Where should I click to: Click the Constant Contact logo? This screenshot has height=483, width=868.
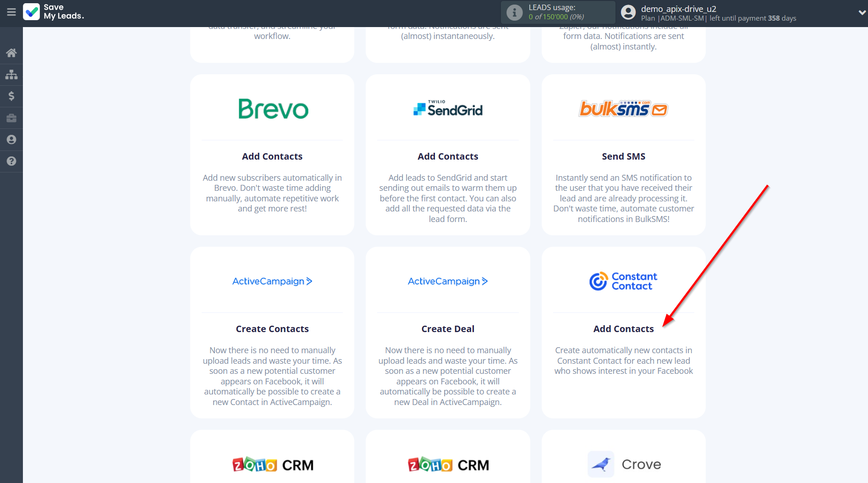point(623,281)
